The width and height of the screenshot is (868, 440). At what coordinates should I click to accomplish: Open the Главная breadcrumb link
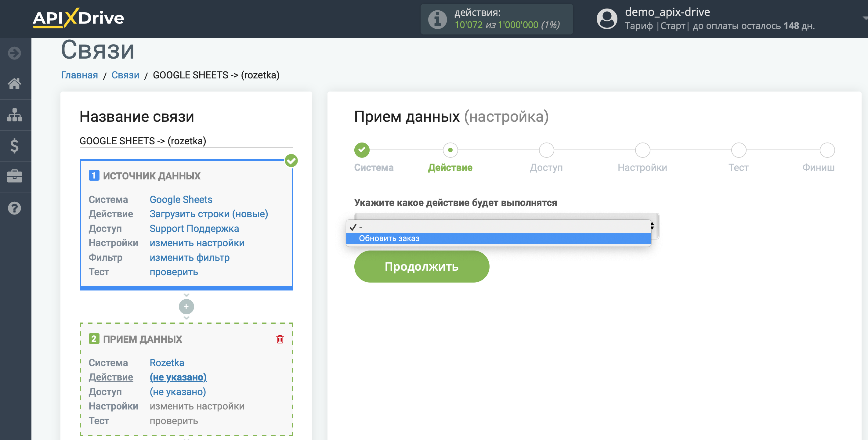pos(80,75)
